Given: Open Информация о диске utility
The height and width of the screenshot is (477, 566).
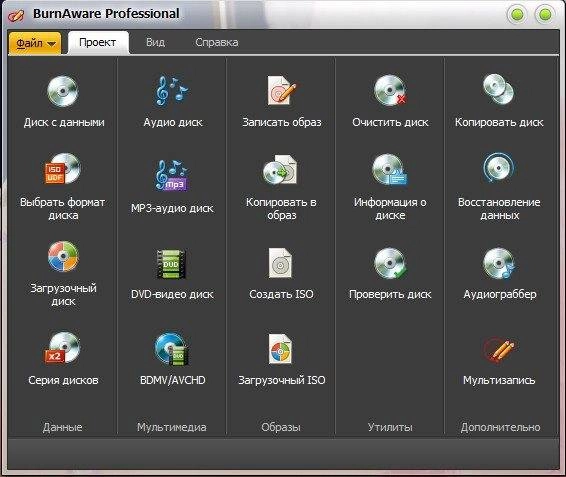Looking at the screenshot, I should coord(390,187).
